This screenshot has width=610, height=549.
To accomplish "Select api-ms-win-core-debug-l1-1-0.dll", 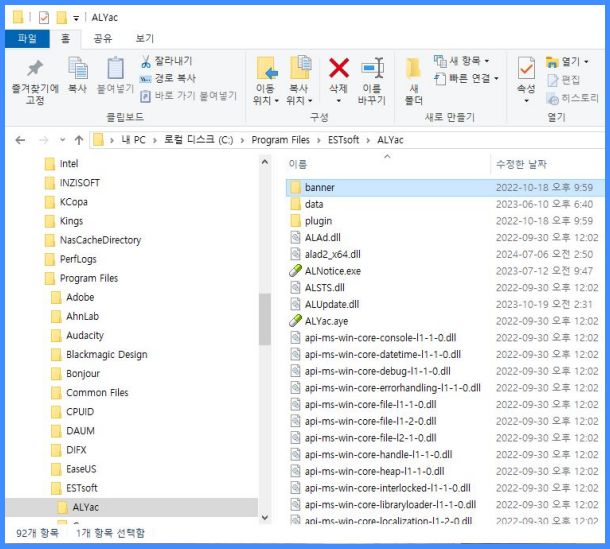I will tap(378, 371).
